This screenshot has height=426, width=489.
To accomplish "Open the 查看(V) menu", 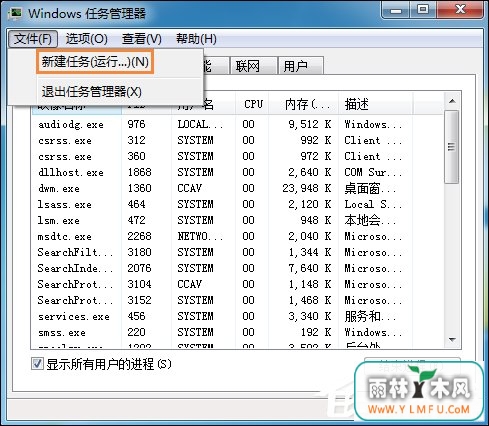I will 142,39.
